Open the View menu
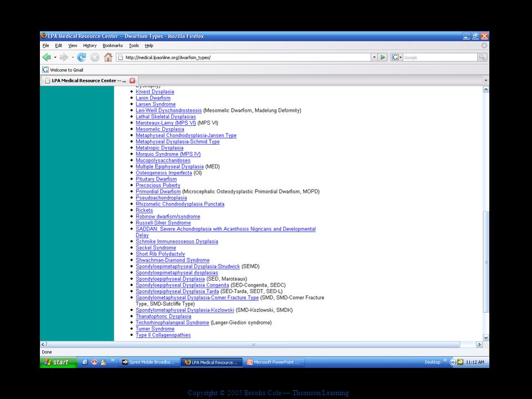The height and width of the screenshot is (399, 532). point(73,45)
